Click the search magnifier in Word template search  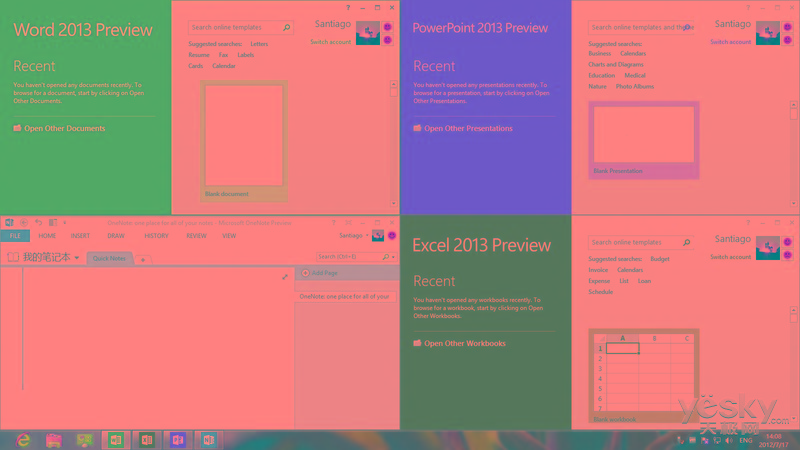[x=287, y=28]
